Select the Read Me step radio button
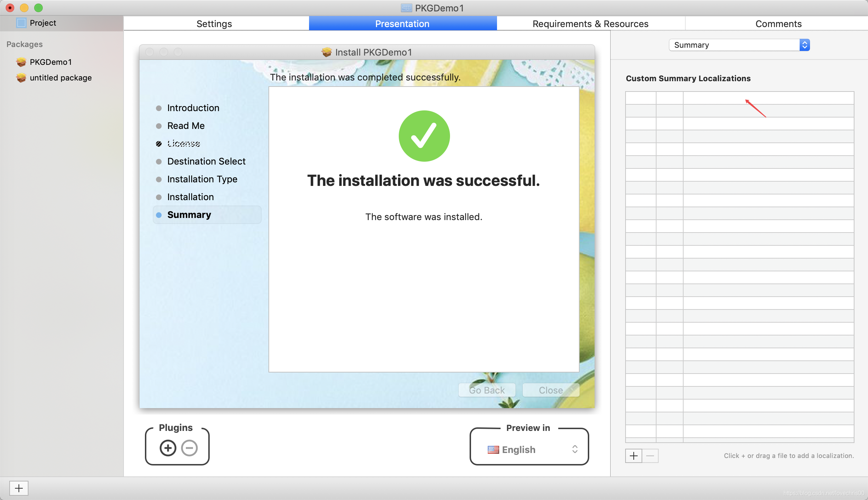Screen dimensions: 868x500 (x=159, y=126)
